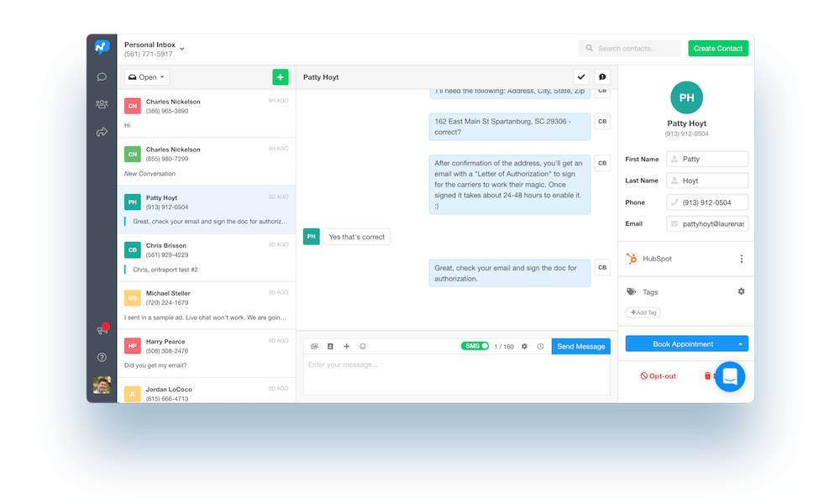Click the CB badge beside Letter of Authorization message

[x=602, y=163]
